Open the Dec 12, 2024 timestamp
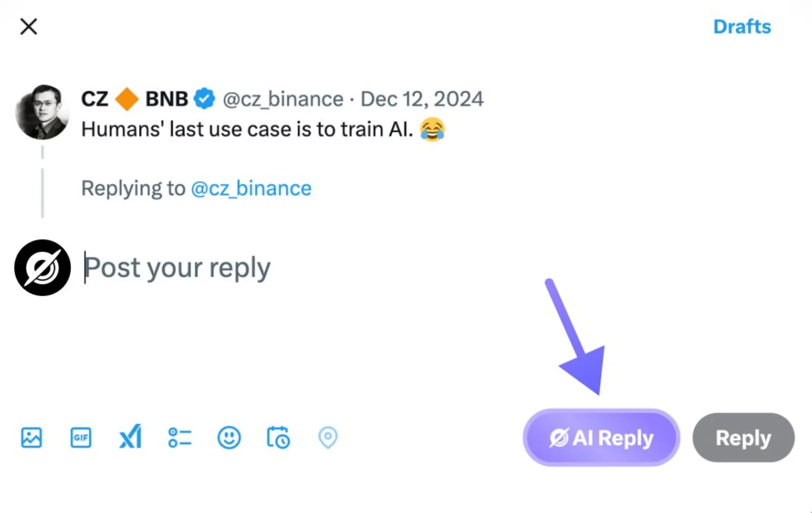This screenshot has width=812, height=513. pyautogui.click(x=422, y=99)
